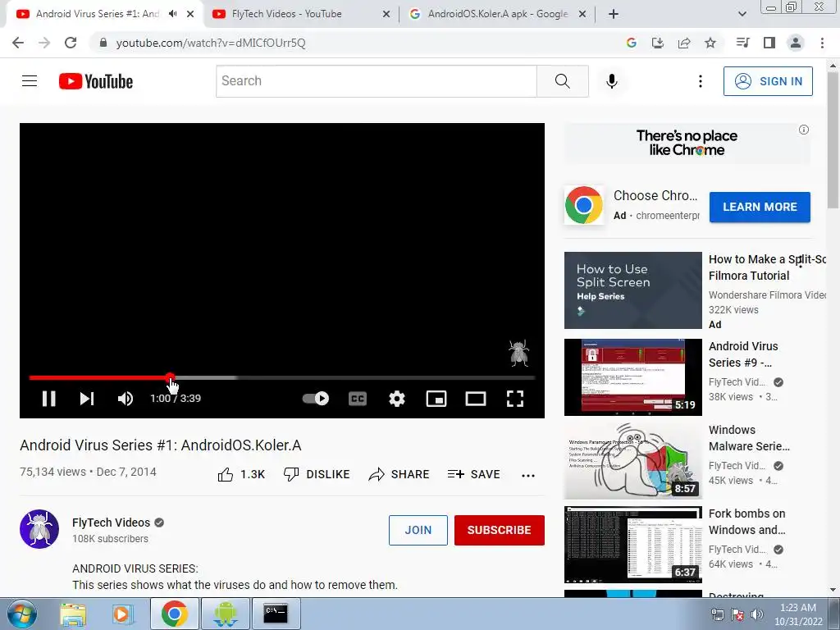Turn on closed captions
The height and width of the screenshot is (630, 840).
click(x=358, y=399)
